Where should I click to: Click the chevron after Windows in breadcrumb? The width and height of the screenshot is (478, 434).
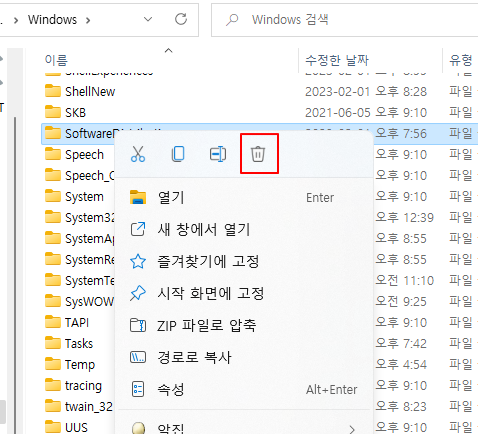click(x=88, y=20)
